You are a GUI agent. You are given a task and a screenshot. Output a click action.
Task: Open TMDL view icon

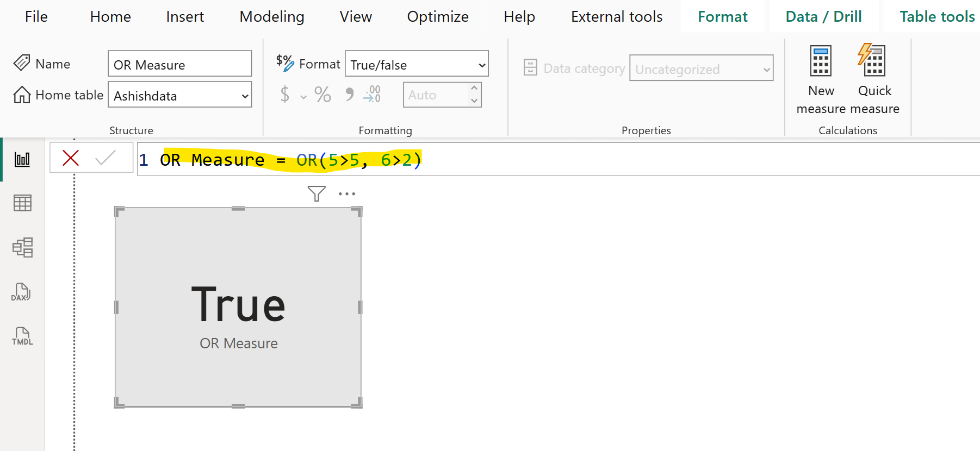22,336
